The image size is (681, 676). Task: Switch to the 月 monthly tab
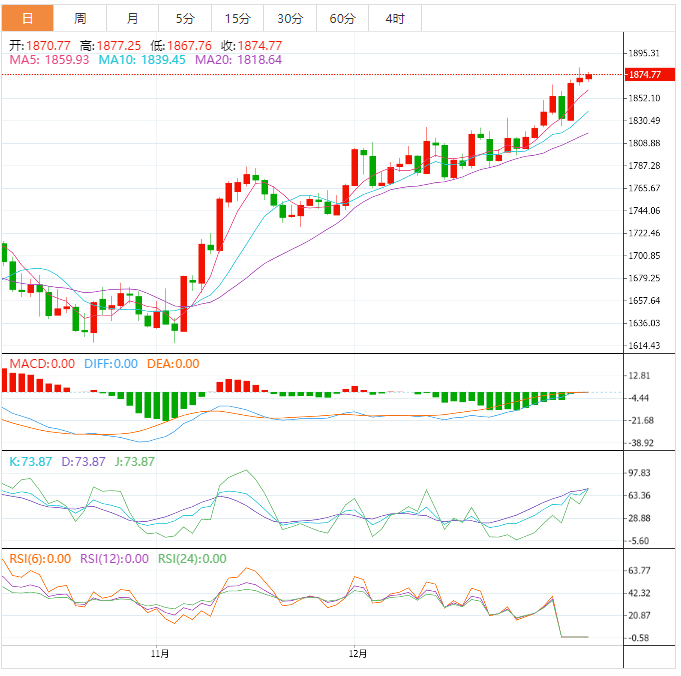pos(132,18)
